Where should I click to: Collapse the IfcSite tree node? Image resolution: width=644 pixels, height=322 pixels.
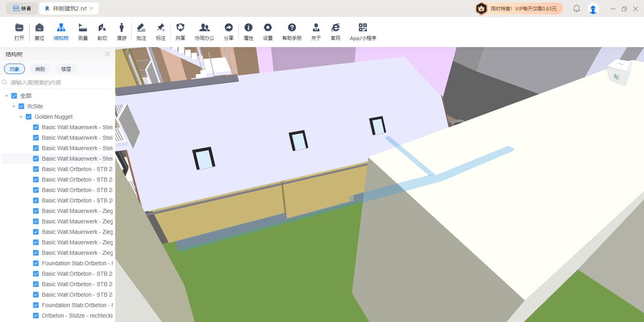(x=14, y=106)
